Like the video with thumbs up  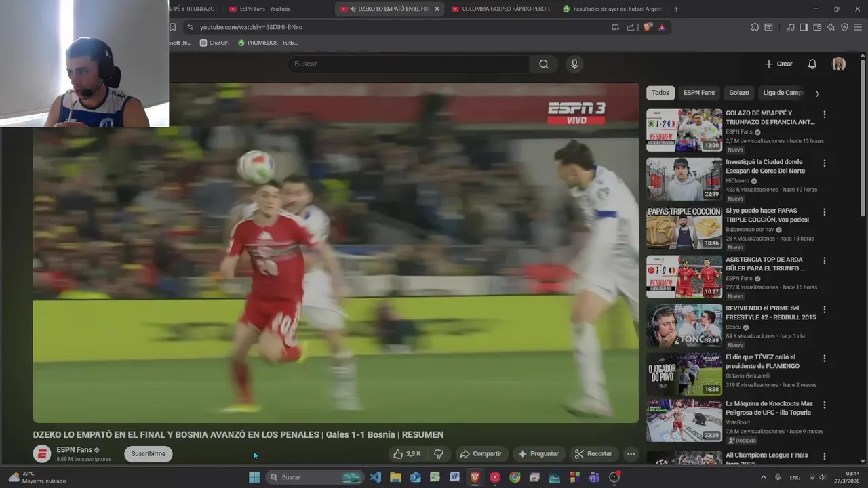[x=408, y=453]
